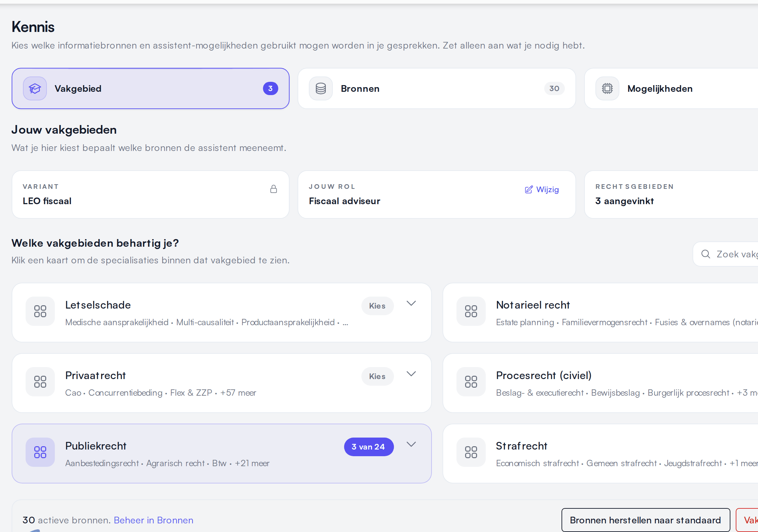758x532 pixels.
Task: Click the grid icon on Letselschade card
Action: [40, 311]
